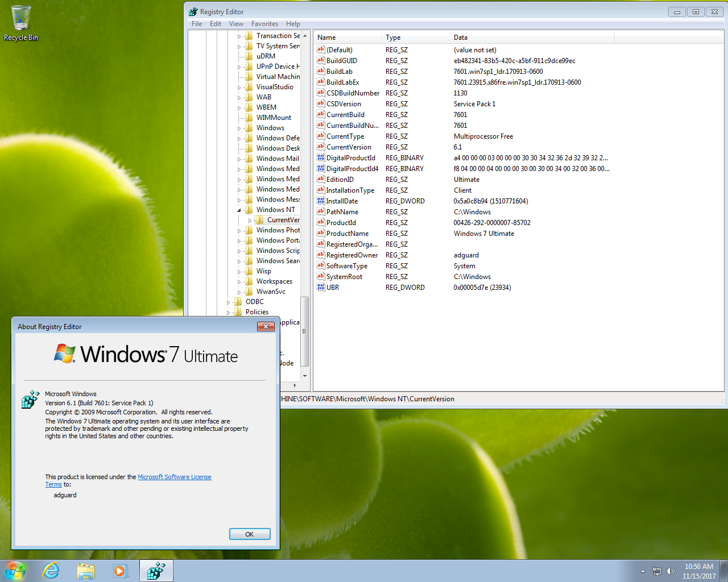The width and height of the screenshot is (728, 582).
Task: Expand the Workspaces tree node
Action: coord(239,281)
